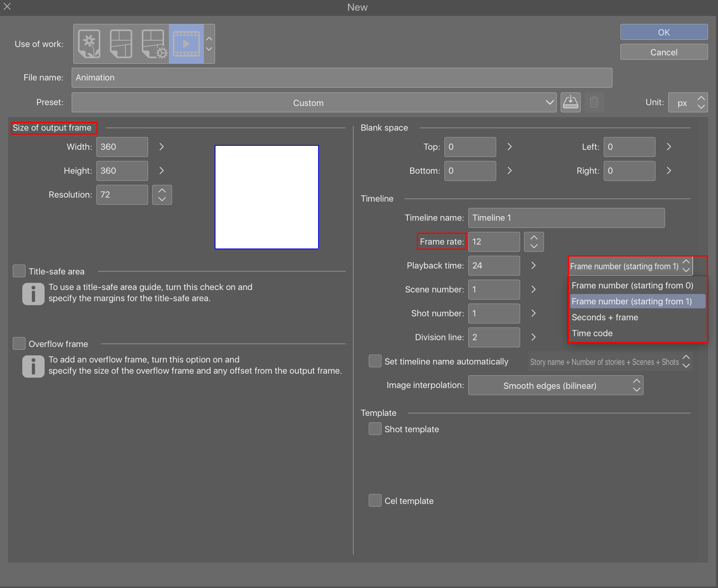Click the save preset icon next to Preset dropdown
This screenshot has width=718, height=588.
[x=571, y=102]
